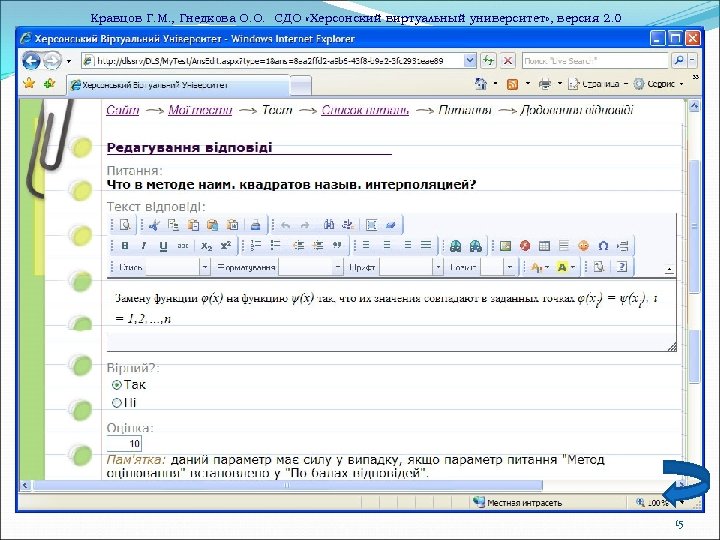Stop page loading with the red X
Viewport: 720px width, 540px height.
508,60
